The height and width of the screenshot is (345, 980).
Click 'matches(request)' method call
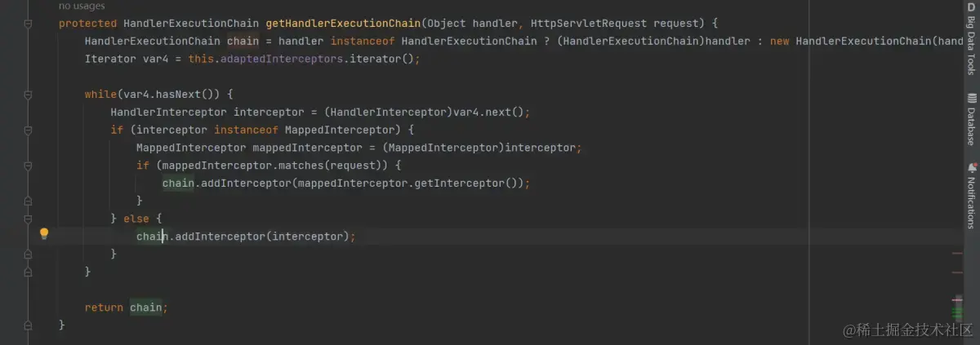click(331, 166)
